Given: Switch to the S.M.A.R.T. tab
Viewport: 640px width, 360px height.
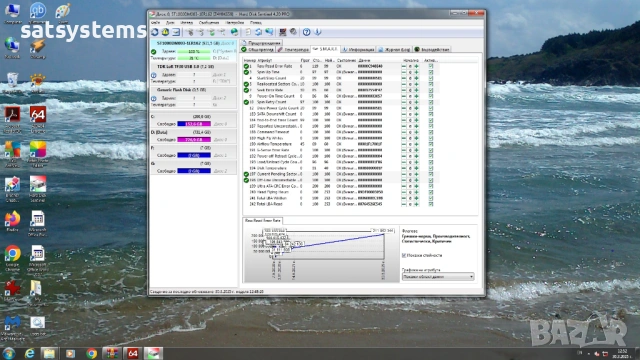Looking at the screenshot, I should [325, 49].
